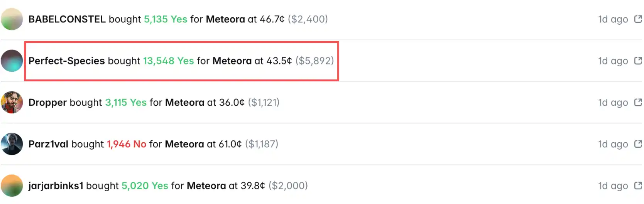Visit BABELCONSTEL username link
644x204 pixels.
[x=67, y=19]
